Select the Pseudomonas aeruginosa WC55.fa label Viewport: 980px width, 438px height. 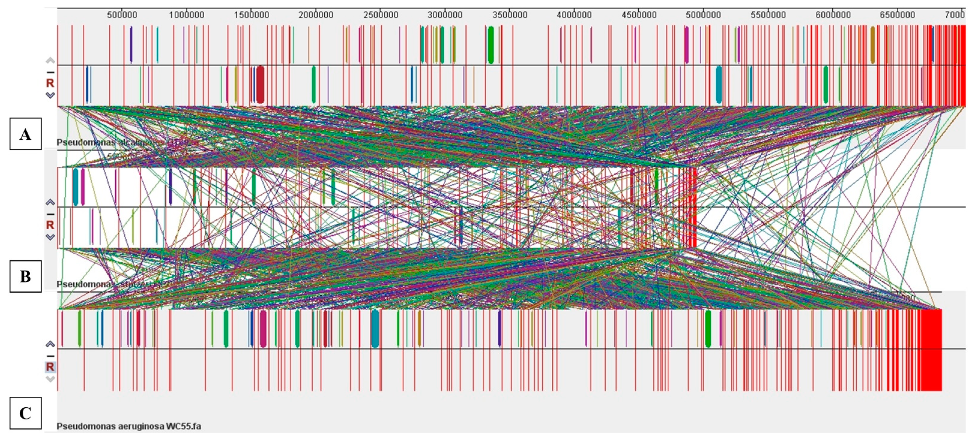click(x=129, y=426)
